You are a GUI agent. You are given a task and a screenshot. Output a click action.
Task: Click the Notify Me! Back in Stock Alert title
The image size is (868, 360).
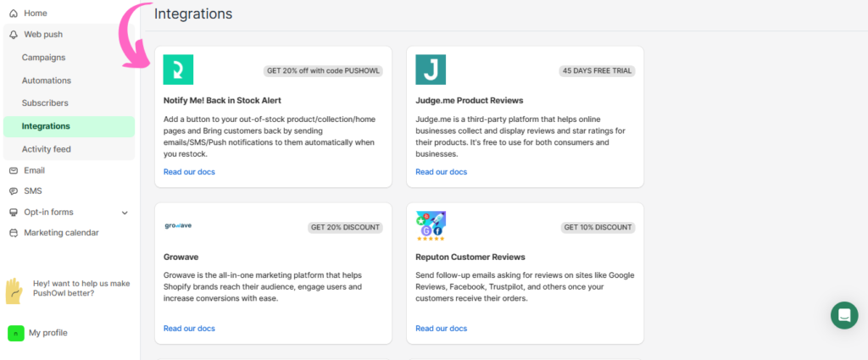(x=223, y=101)
